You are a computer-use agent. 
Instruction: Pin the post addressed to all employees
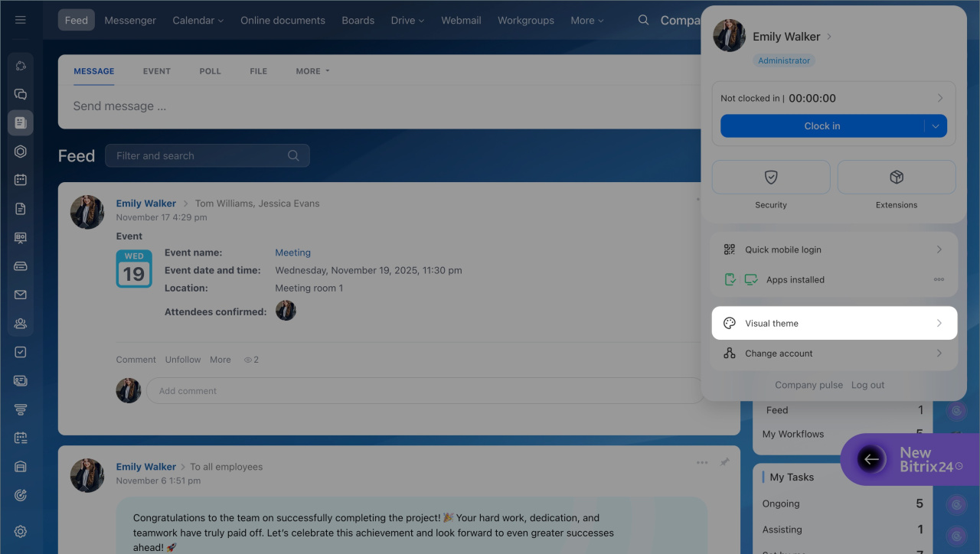(x=724, y=462)
